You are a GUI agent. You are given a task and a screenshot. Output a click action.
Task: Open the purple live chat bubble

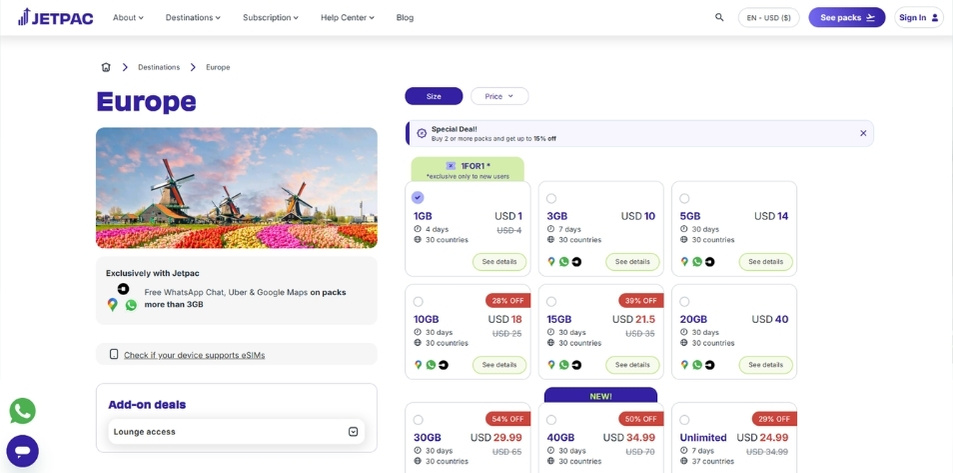(22, 451)
